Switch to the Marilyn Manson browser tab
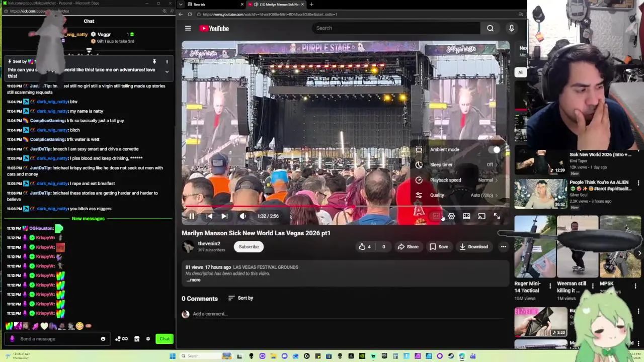Screen dimensions: 644x362 click(277, 5)
